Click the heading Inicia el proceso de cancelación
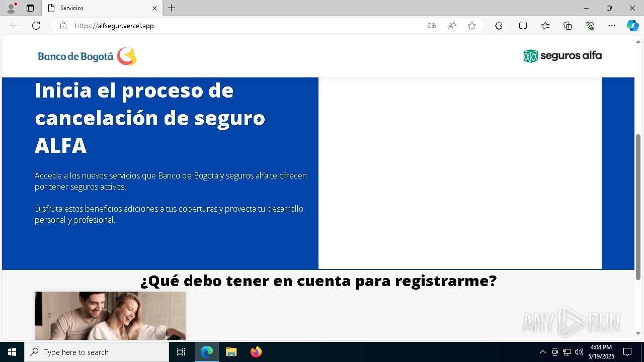Screen dimensions: 644x362 tap(150, 118)
